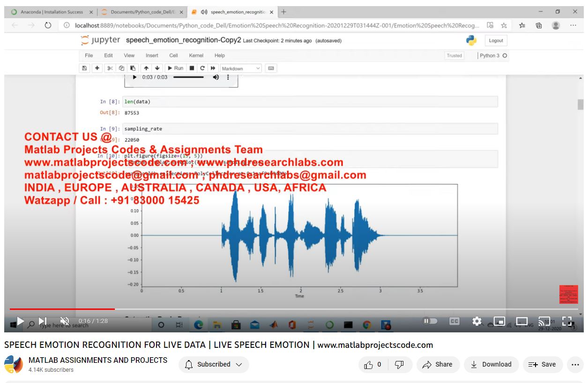Open a new browser tab
The width and height of the screenshot is (588, 383).
(x=284, y=12)
